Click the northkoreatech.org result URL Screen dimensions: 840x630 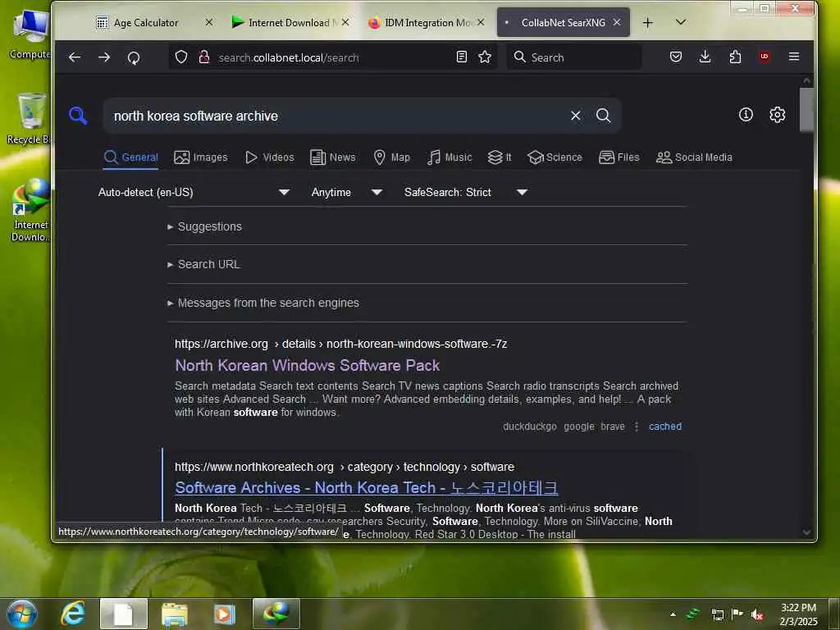(345, 467)
